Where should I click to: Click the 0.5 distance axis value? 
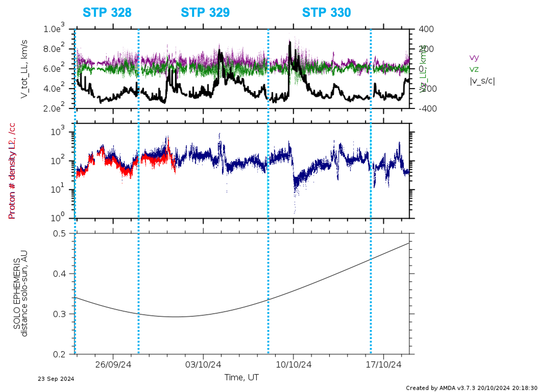59,233
